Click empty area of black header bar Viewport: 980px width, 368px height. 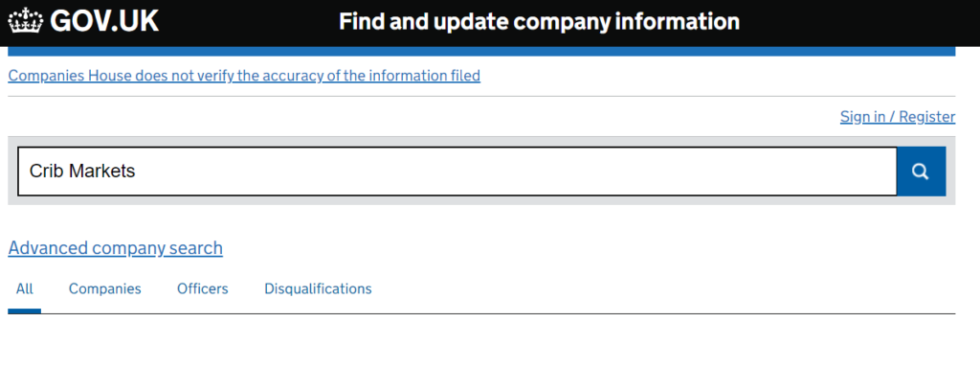pyautogui.click(x=857, y=23)
